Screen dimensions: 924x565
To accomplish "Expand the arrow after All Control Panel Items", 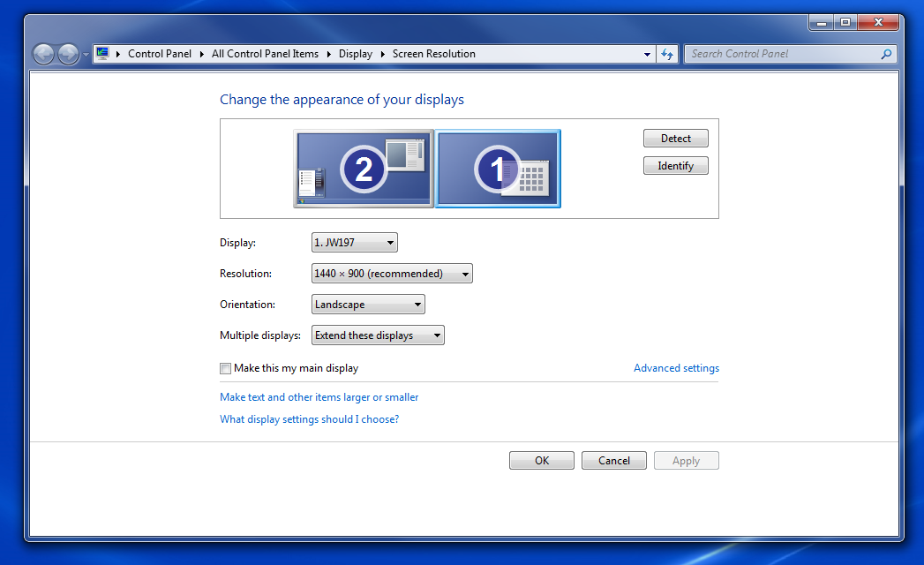I will pyautogui.click(x=329, y=54).
